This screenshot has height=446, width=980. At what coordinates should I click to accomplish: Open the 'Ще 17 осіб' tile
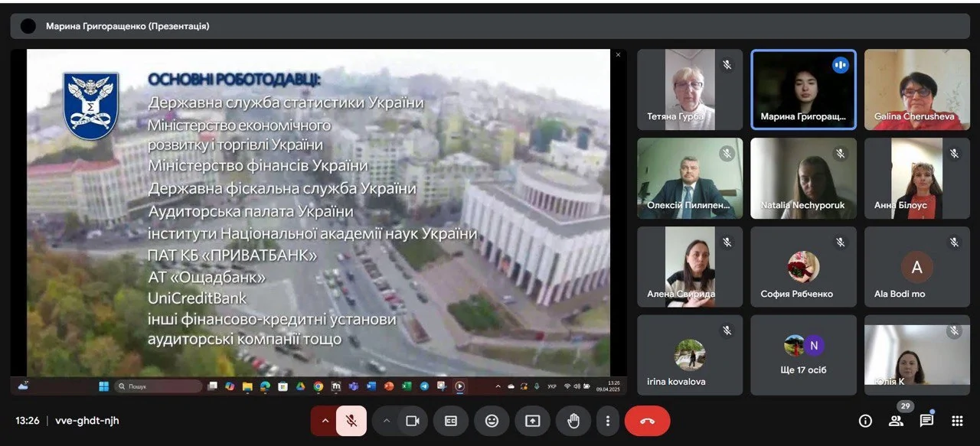coord(803,355)
